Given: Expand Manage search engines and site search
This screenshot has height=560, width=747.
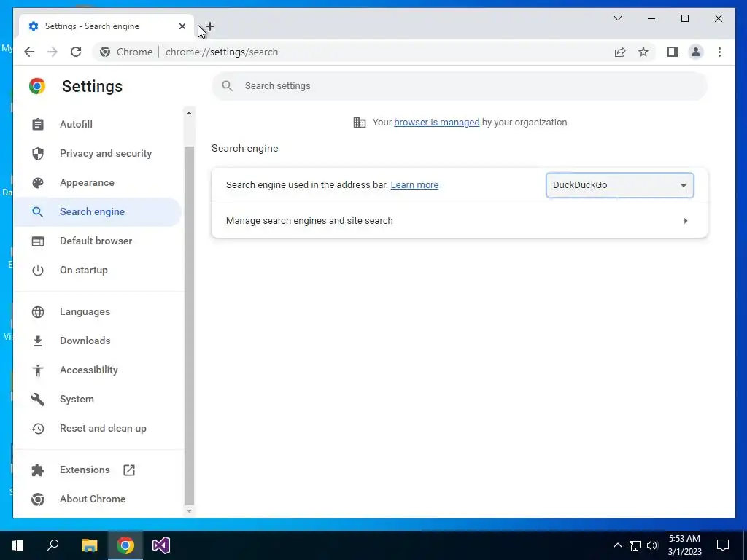Looking at the screenshot, I should tap(460, 221).
